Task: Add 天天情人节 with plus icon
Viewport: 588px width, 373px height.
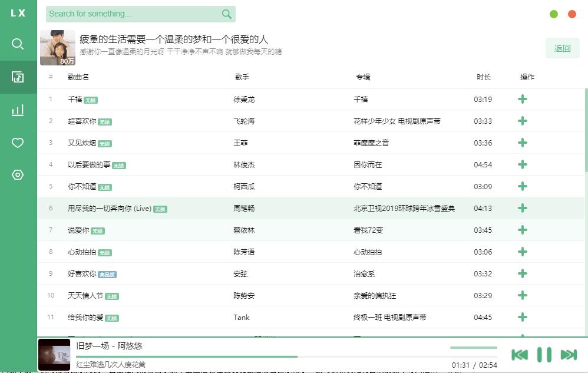Action: (523, 295)
